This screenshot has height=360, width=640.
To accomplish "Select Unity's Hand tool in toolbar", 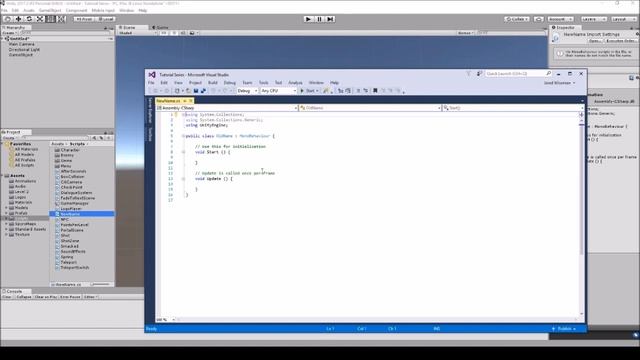I will pyautogui.click(x=7, y=19).
